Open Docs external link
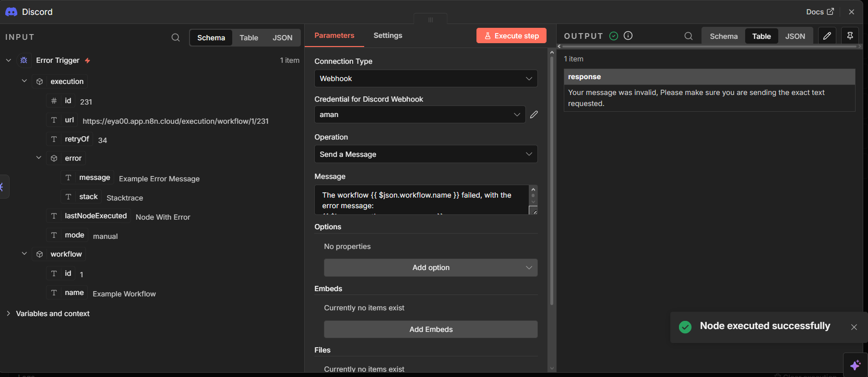 tap(820, 12)
